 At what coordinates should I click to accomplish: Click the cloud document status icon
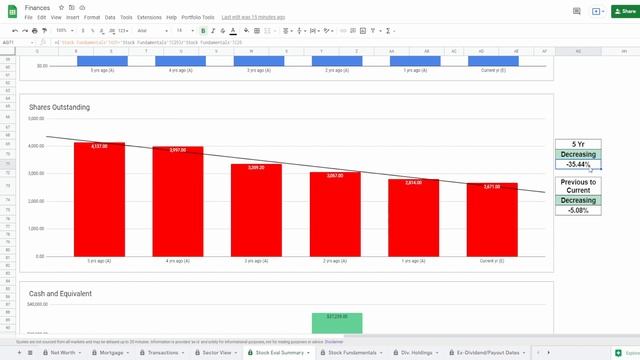pos(82,8)
